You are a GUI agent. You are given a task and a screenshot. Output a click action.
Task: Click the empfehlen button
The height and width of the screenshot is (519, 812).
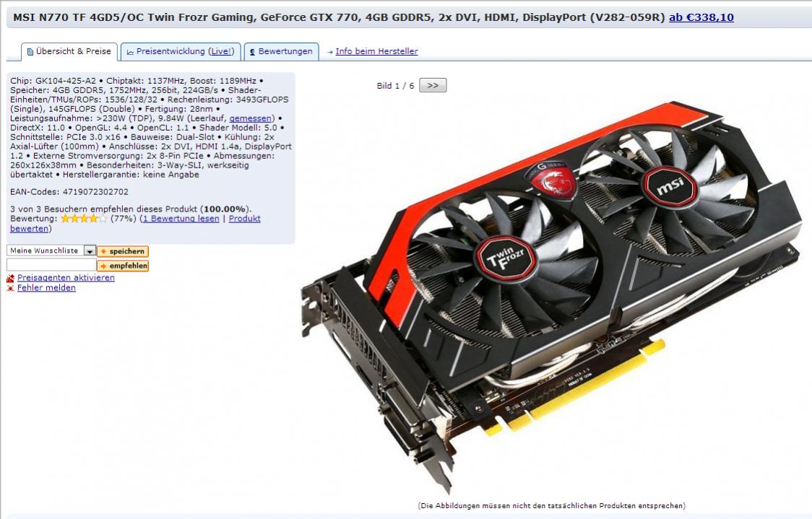click(x=123, y=266)
